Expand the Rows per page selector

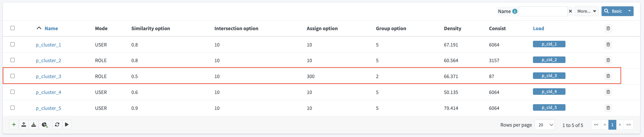(544, 125)
